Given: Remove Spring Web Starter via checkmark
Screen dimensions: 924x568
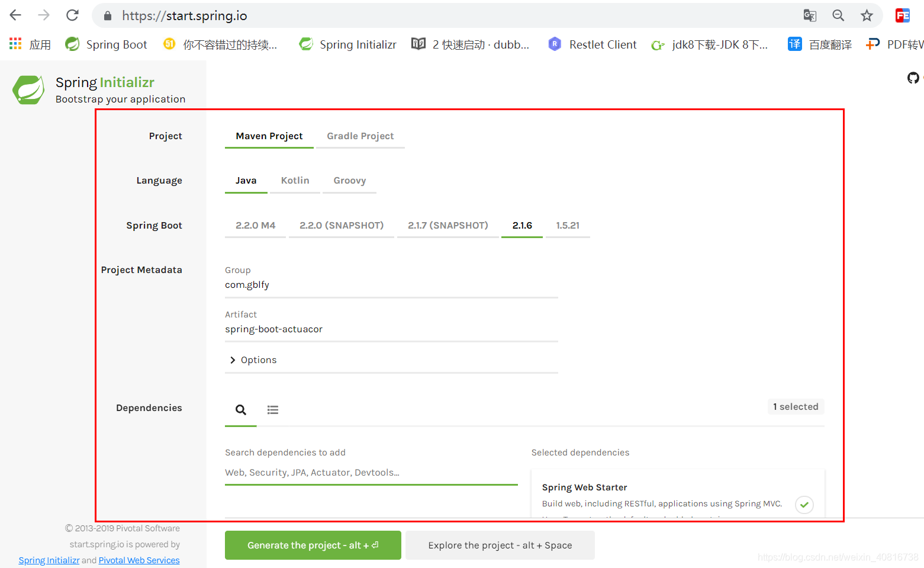Looking at the screenshot, I should coord(804,505).
